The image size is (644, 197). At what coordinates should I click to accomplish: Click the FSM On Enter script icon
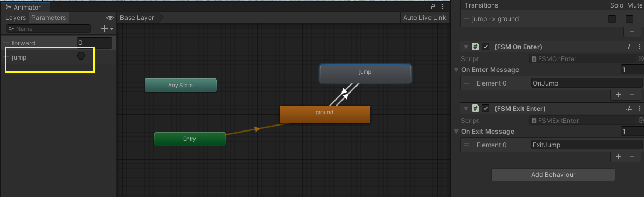click(475, 47)
